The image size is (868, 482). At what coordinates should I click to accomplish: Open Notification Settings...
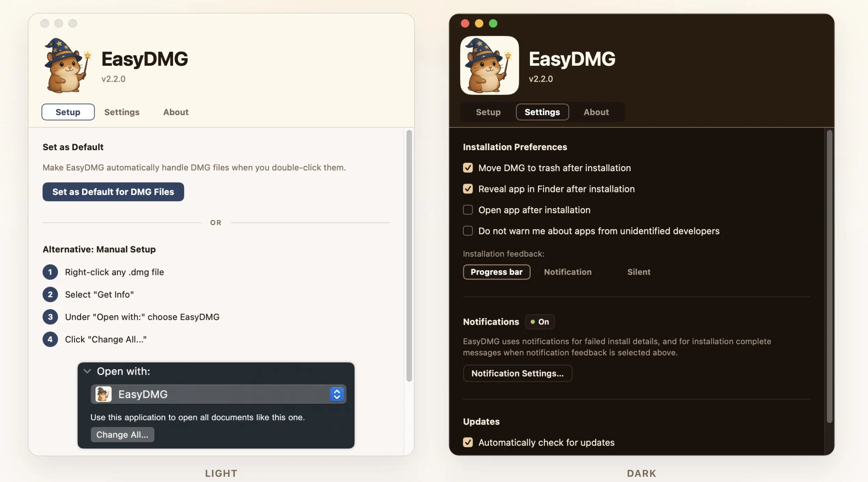click(x=517, y=373)
